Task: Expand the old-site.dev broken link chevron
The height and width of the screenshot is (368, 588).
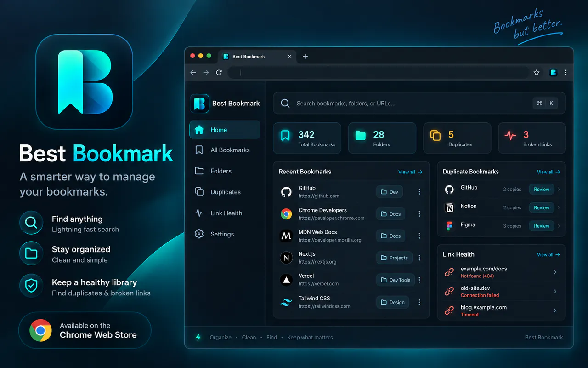Action: (555, 292)
